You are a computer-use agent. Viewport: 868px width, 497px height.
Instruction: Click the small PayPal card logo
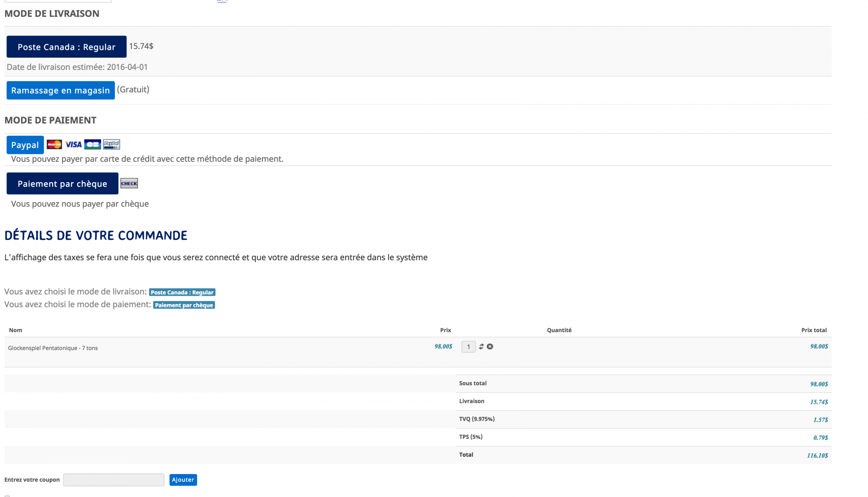(x=112, y=144)
